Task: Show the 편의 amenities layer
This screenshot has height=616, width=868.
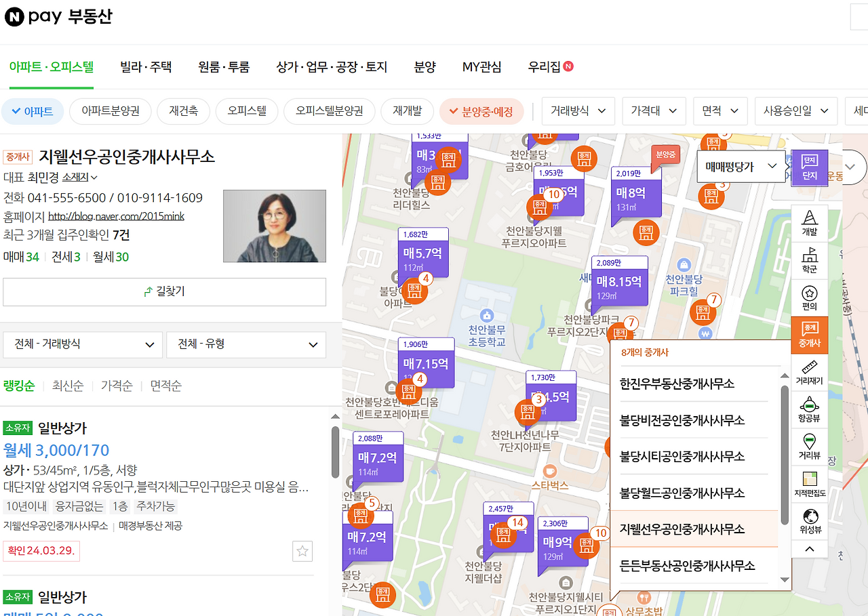Action: coord(810,297)
